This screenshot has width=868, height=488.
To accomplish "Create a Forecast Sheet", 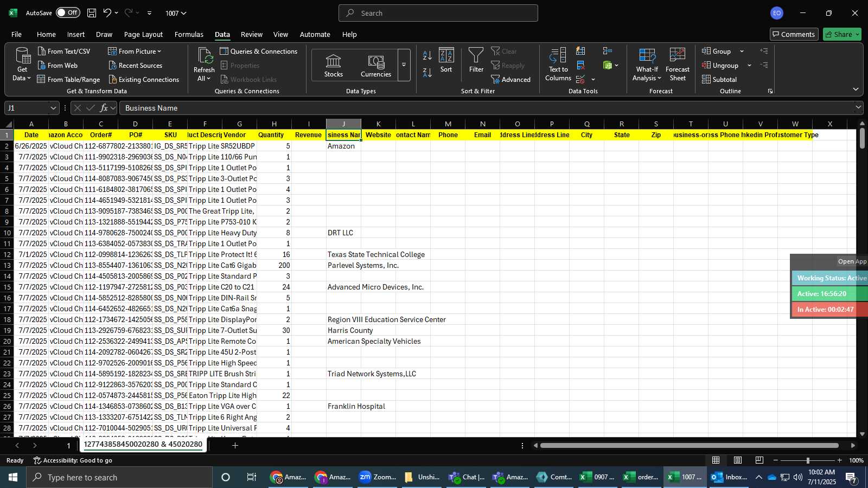I will [677, 65].
